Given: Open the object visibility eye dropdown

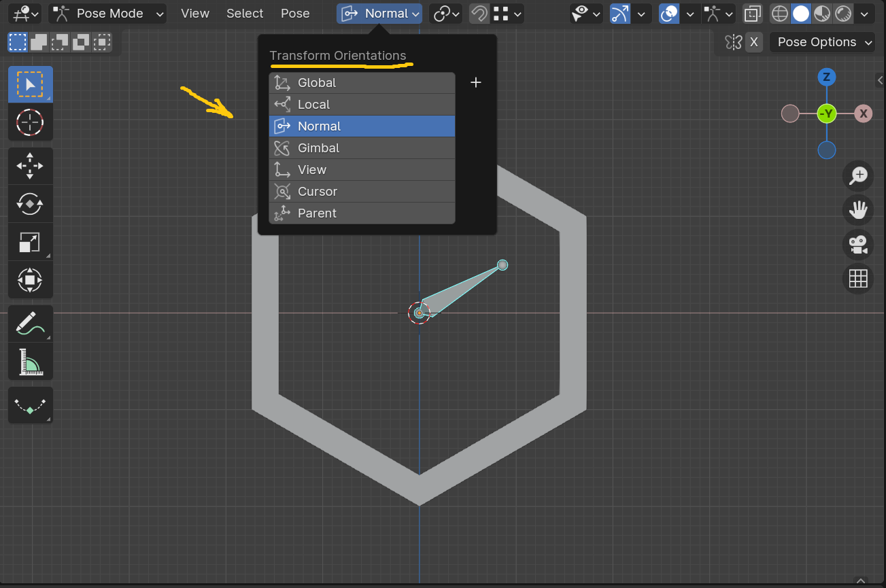Looking at the screenshot, I should tap(587, 14).
